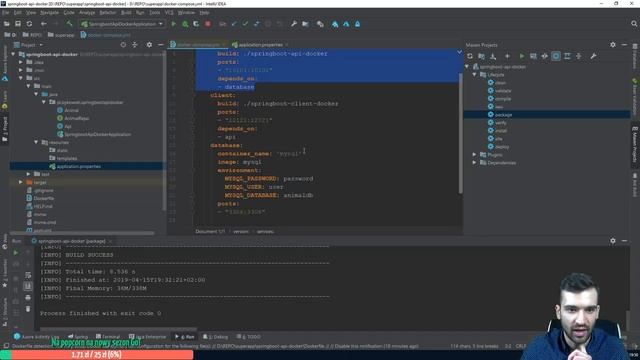This screenshot has height=360, width=640.
Task: Open the VCS menu
Action: click(x=169, y=13)
